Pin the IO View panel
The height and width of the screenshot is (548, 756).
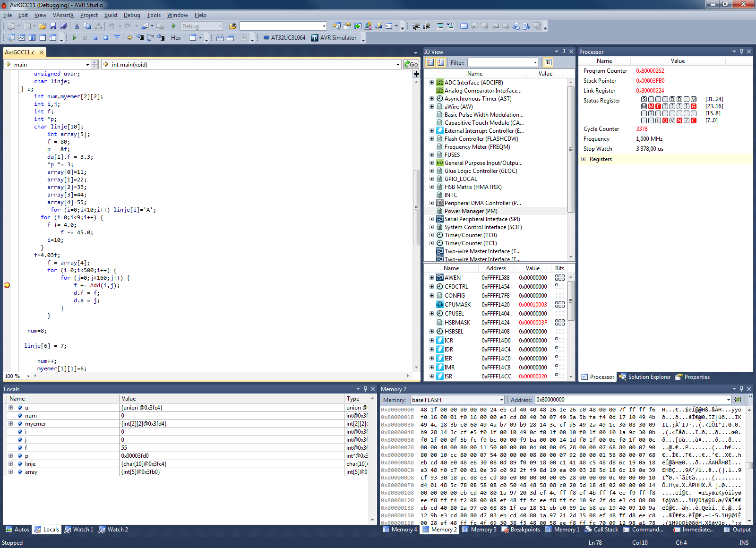(x=564, y=51)
